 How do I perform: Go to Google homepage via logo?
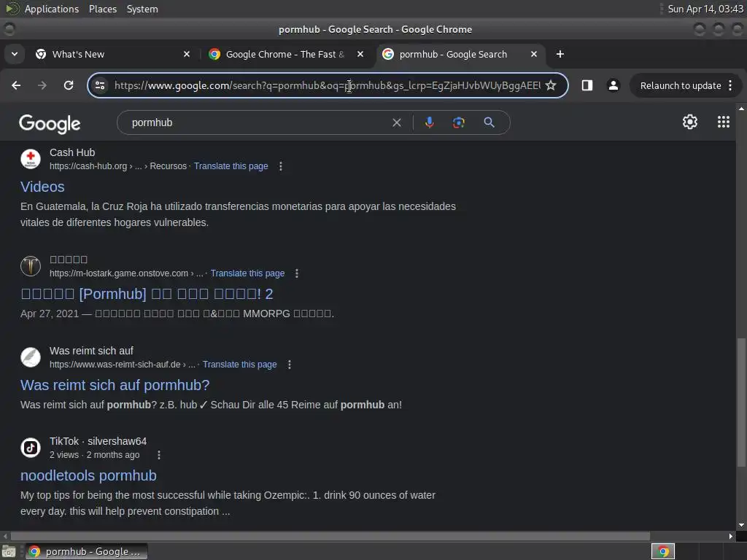tap(50, 124)
